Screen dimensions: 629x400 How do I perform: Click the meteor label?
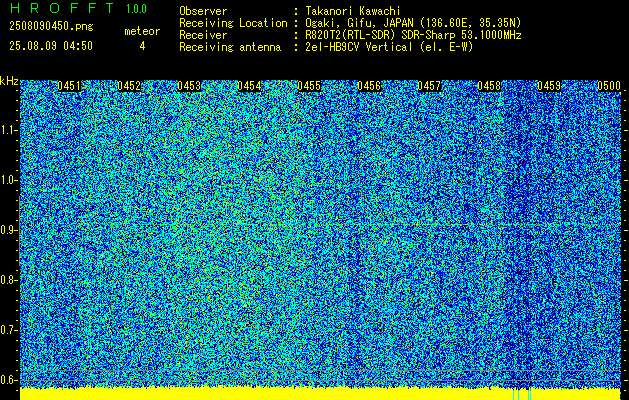pyautogui.click(x=142, y=31)
